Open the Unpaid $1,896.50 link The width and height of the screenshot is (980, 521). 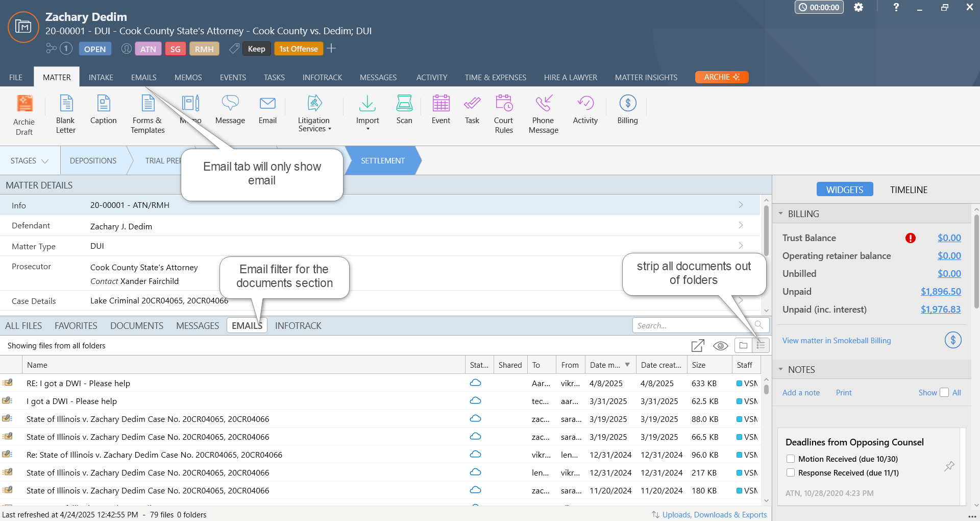(941, 292)
